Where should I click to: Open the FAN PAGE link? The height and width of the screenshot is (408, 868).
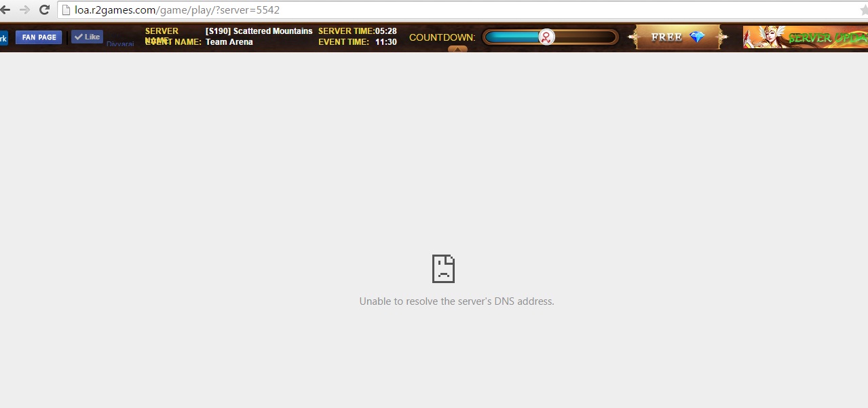tap(39, 37)
